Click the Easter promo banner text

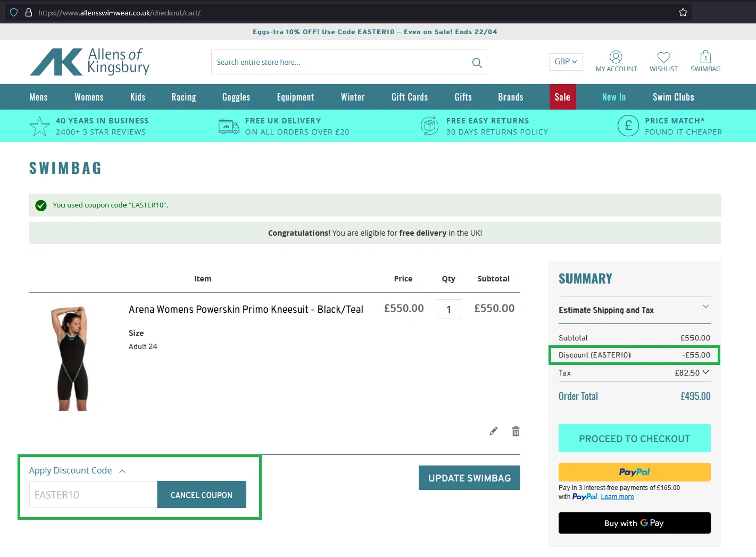[x=374, y=32]
